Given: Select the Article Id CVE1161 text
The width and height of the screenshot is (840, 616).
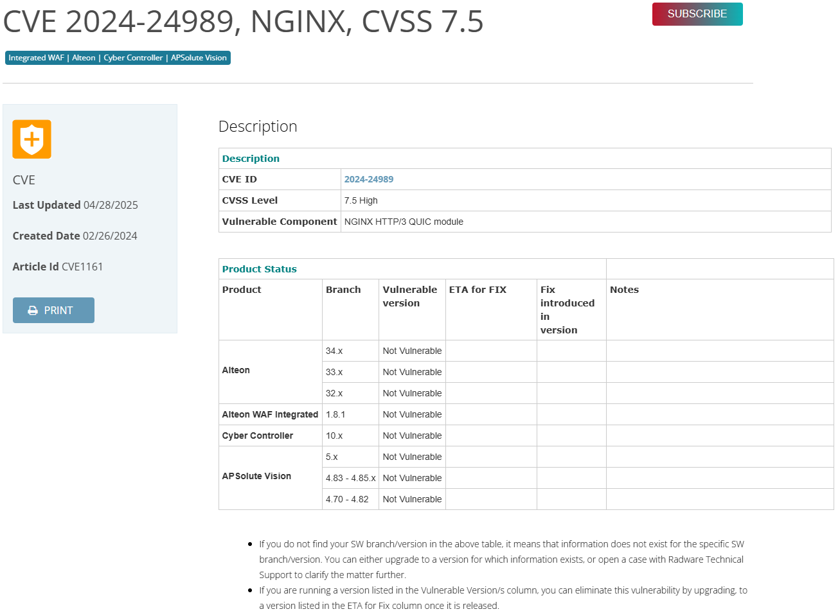Looking at the screenshot, I should click(x=58, y=267).
